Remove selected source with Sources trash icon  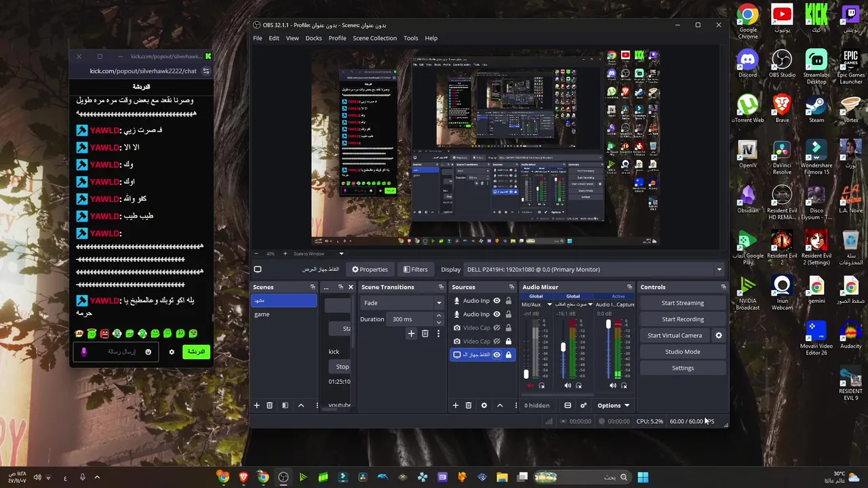click(468, 405)
